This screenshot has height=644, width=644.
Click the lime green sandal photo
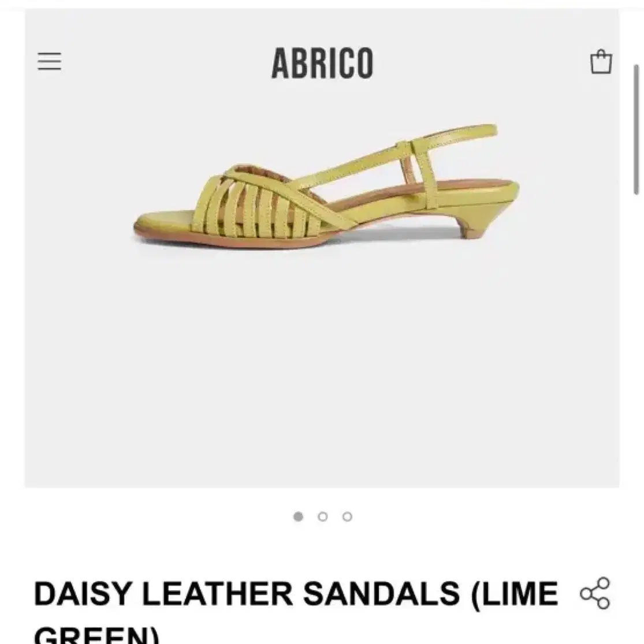(x=326, y=187)
